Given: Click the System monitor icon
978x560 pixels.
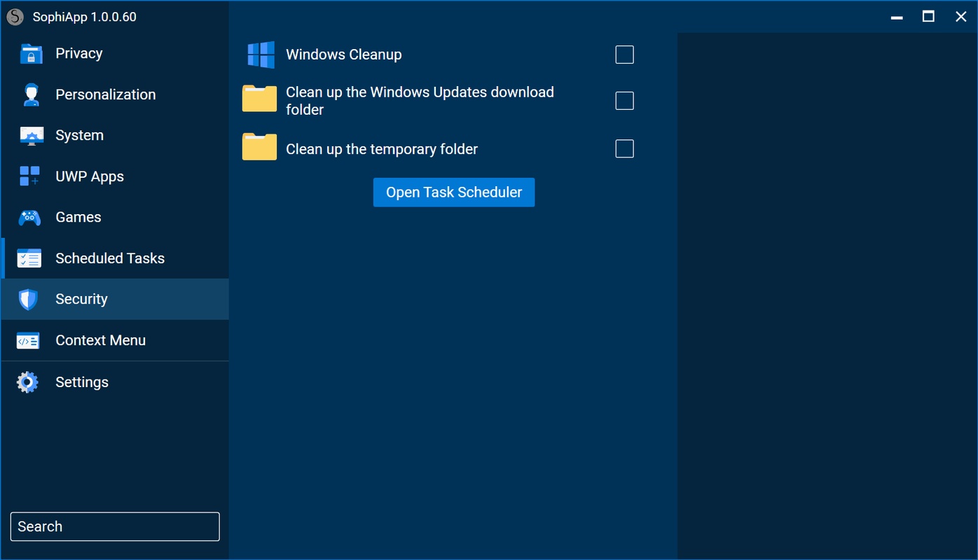Looking at the screenshot, I should pyautogui.click(x=32, y=136).
